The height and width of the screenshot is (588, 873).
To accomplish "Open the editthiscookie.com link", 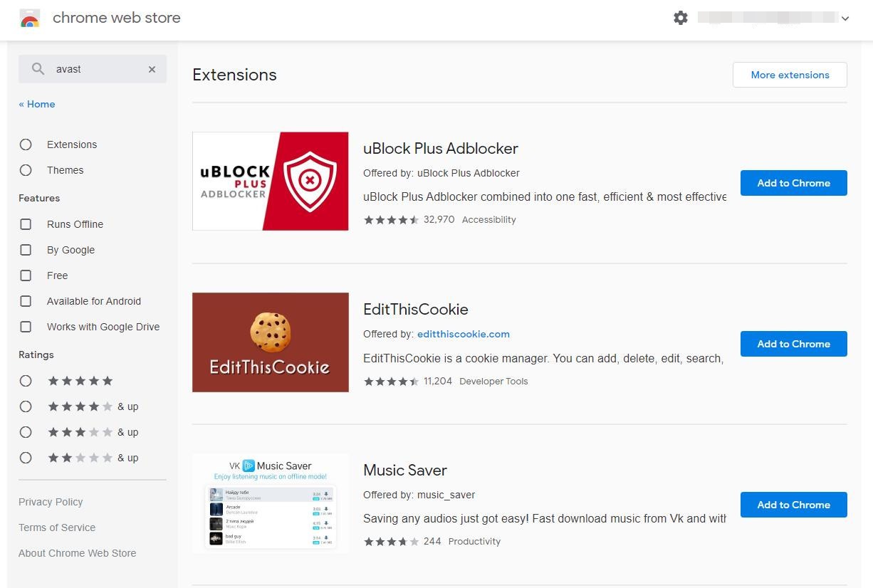I will [463, 334].
